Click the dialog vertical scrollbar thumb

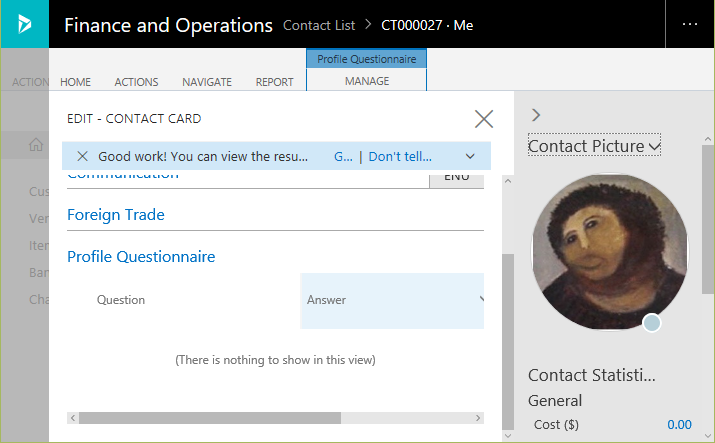508,341
